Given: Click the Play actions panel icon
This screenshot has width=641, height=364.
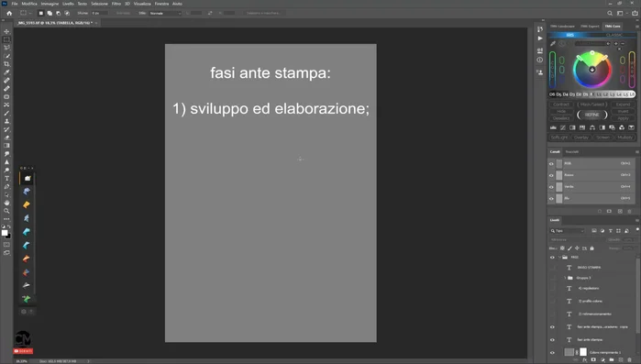Looking at the screenshot, I should [540, 39].
